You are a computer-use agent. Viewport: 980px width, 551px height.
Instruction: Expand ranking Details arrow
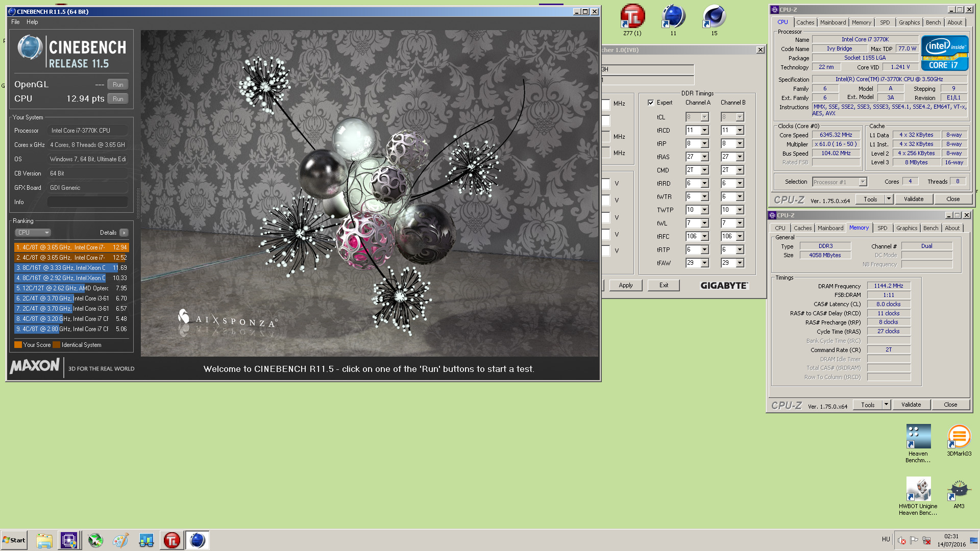point(124,233)
